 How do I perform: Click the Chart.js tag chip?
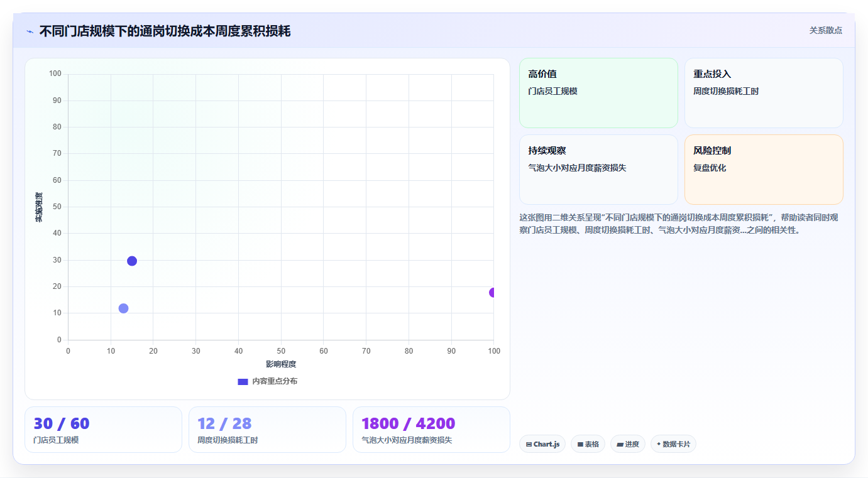click(542, 444)
